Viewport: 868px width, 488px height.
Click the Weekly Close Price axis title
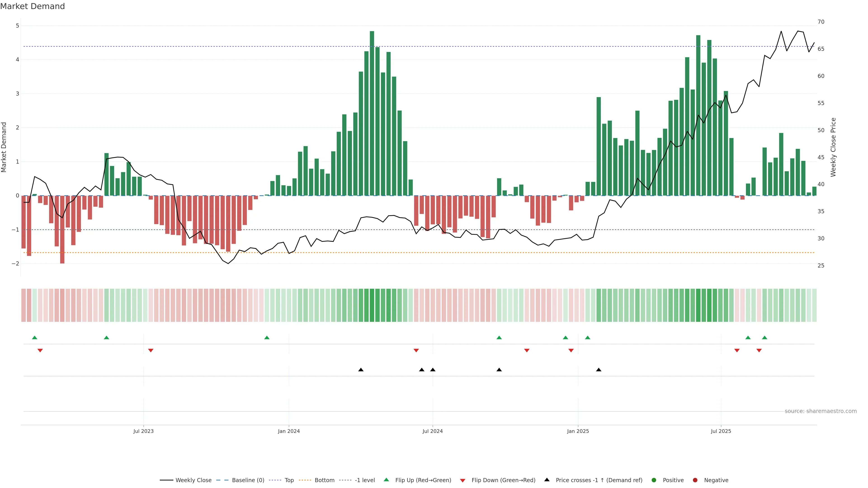[x=833, y=147]
